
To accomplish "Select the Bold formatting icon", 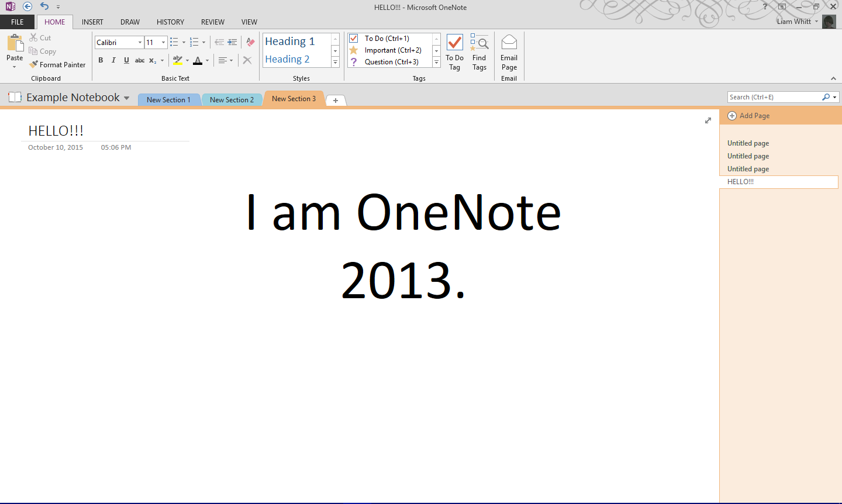I will click(x=100, y=60).
